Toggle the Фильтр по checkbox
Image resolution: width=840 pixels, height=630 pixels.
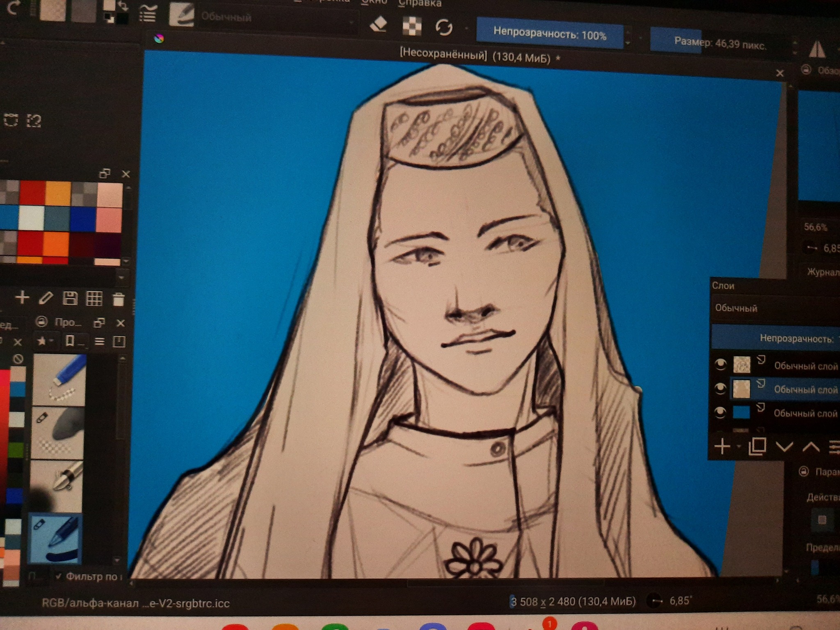coord(58,576)
